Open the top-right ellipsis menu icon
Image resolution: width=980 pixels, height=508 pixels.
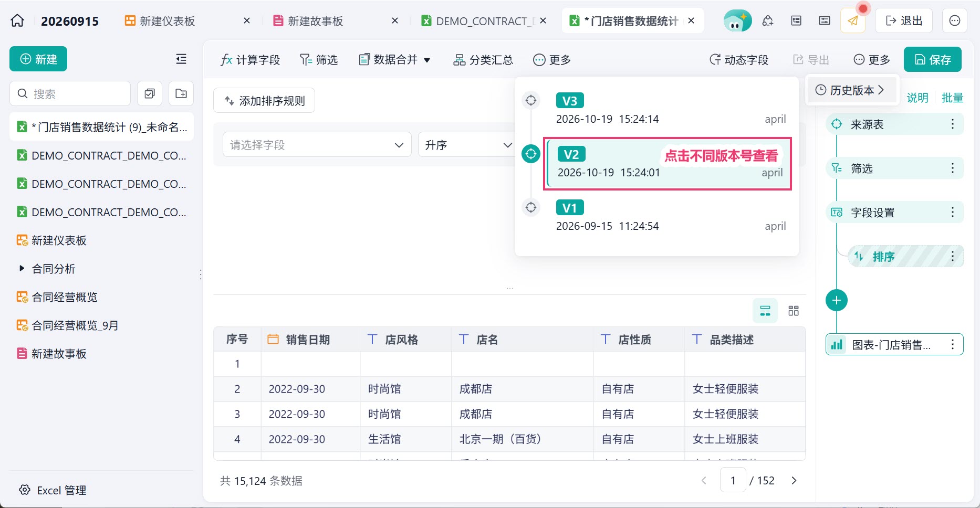pyautogui.click(x=955, y=21)
